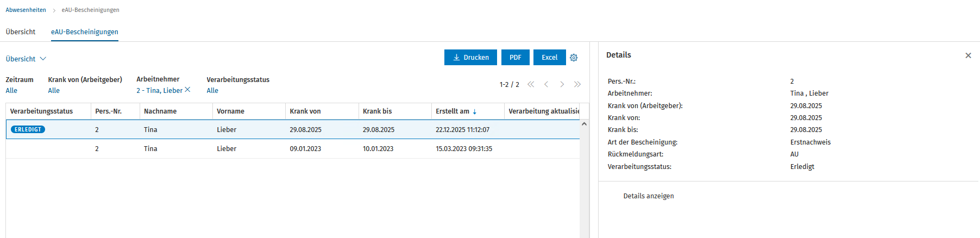Export the list with the PDF button
This screenshot has width=980, height=238.
tap(516, 57)
